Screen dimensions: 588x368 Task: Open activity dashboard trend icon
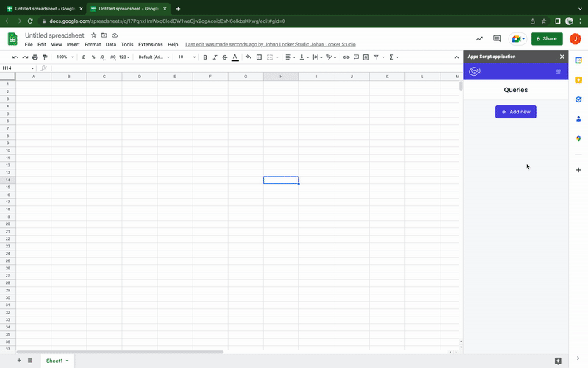coord(479,39)
